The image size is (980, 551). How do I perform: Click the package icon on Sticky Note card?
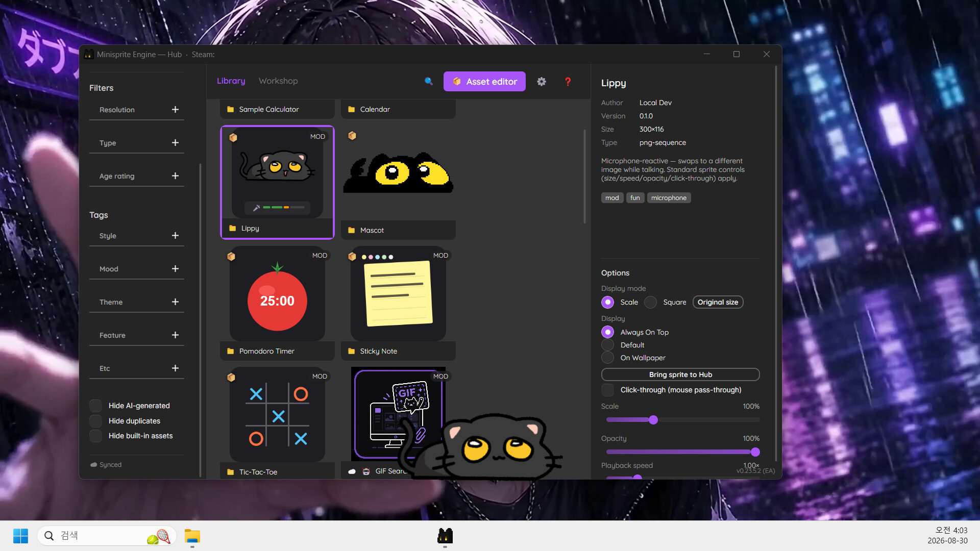click(x=352, y=256)
